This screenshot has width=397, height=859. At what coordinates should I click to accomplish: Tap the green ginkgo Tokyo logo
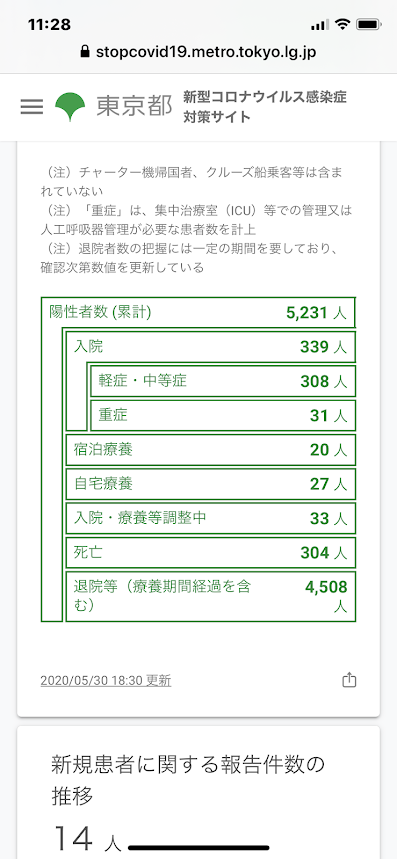70,107
